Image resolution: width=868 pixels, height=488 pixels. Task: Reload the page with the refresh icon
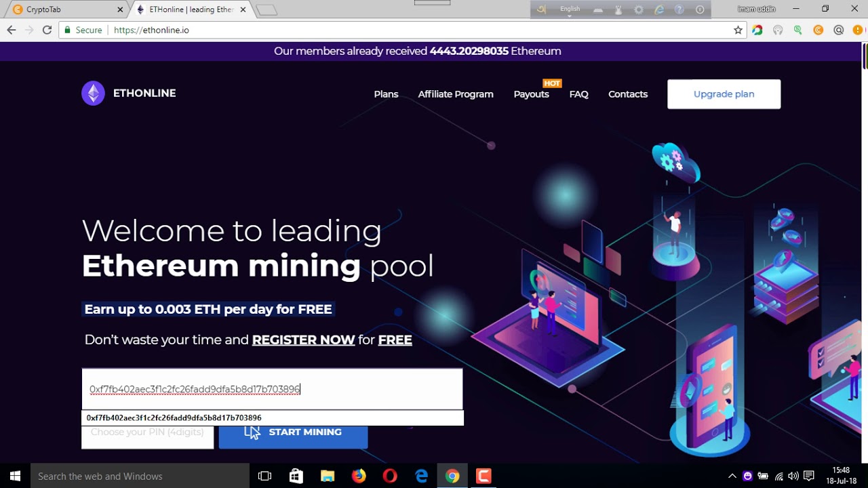[47, 30]
